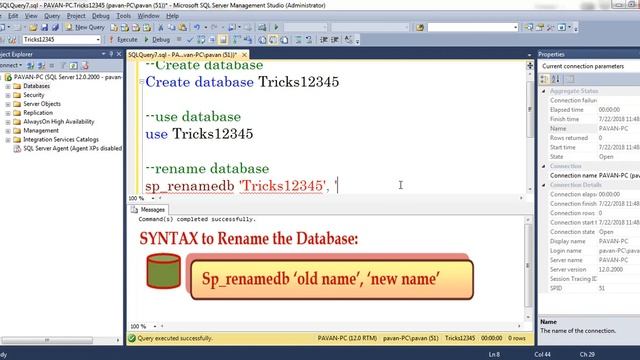Expand the Server Objects folder
The height and width of the screenshot is (360, 640).
point(8,104)
